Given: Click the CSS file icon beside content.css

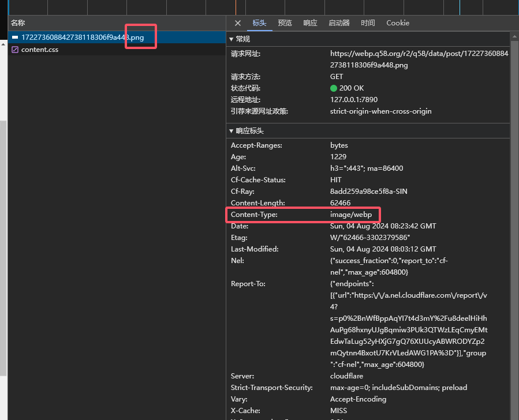Looking at the screenshot, I should 15,50.
